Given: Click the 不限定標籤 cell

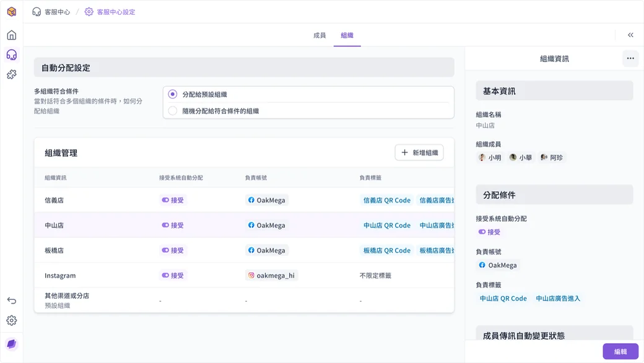Looking at the screenshot, I should click(375, 276).
